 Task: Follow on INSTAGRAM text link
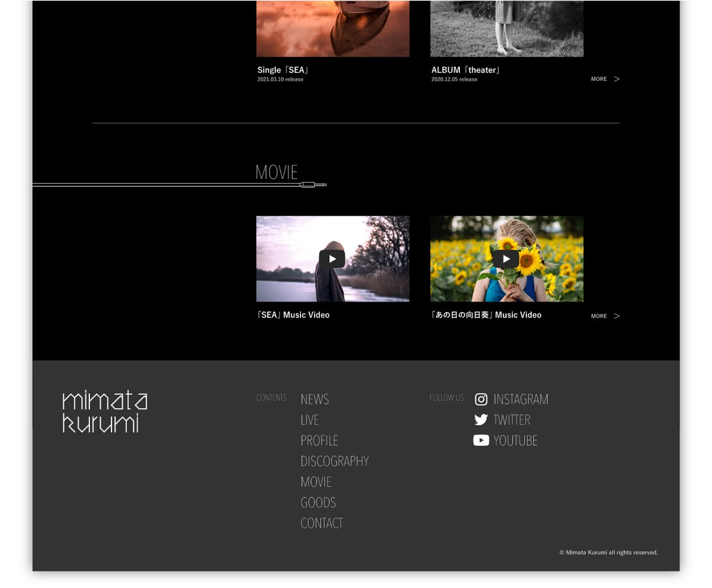pos(521,400)
